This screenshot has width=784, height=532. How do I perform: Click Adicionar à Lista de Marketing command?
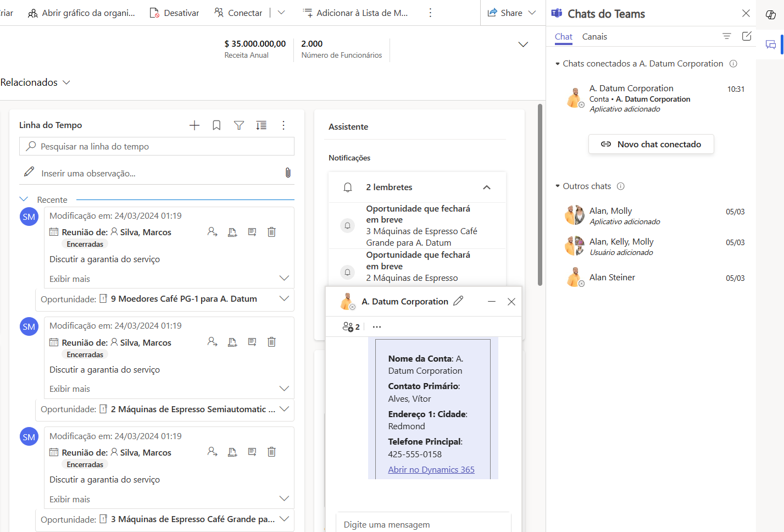pos(355,13)
